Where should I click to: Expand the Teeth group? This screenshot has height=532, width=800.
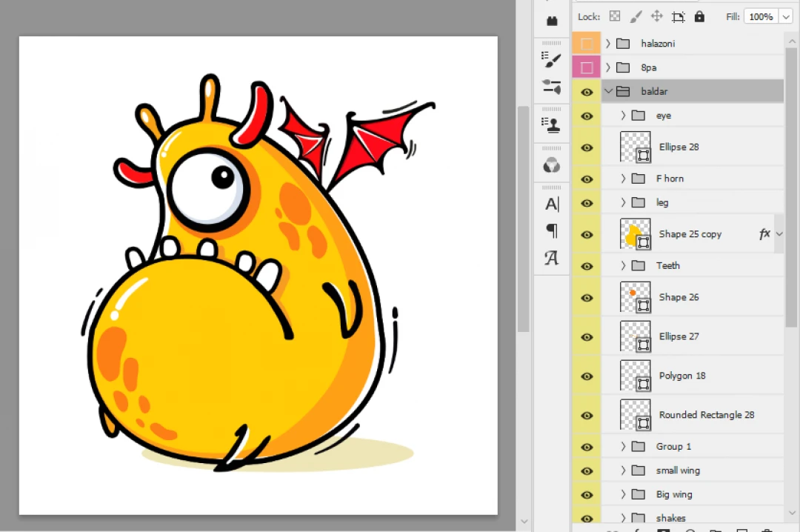(623, 265)
